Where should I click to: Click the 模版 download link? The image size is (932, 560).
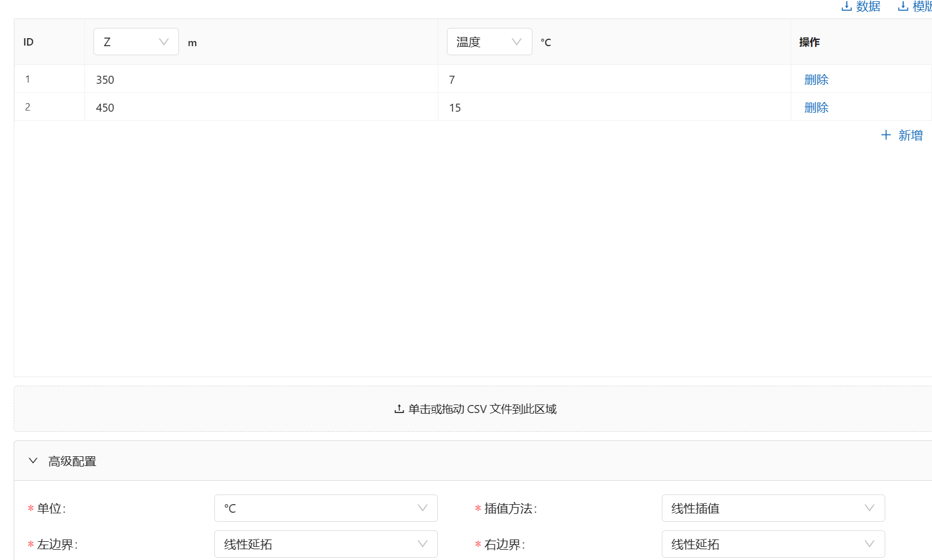(x=915, y=6)
